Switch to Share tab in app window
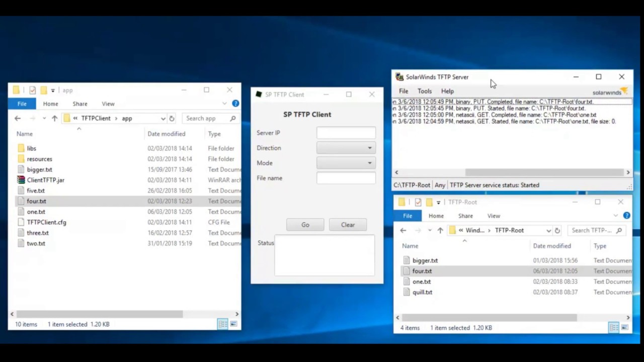644x362 pixels. 80,104
